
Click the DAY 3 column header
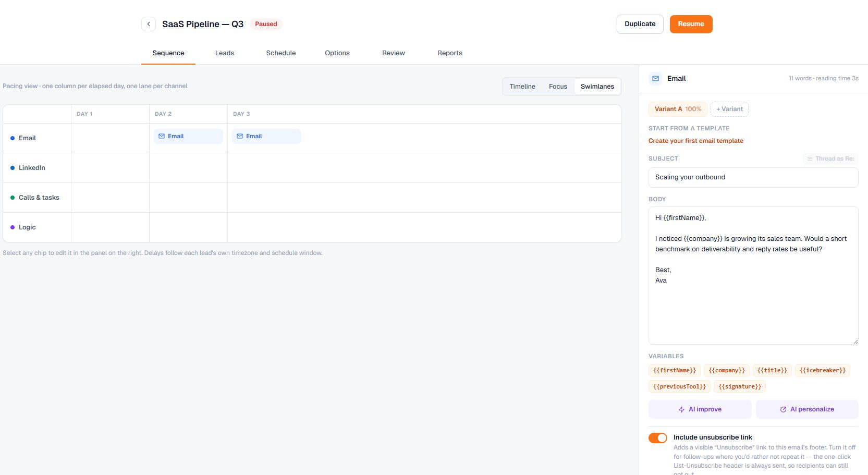click(x=241, y=114)
